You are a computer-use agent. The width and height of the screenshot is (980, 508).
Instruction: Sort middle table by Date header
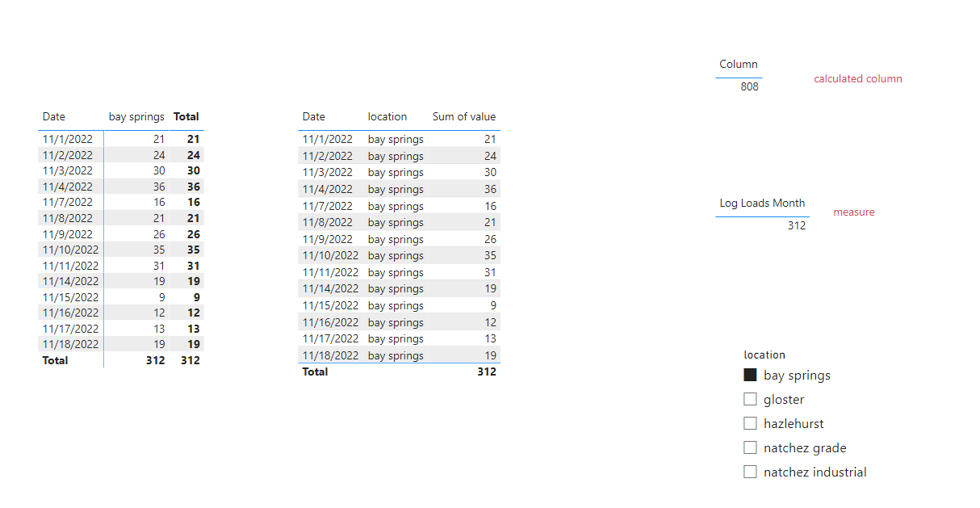(314, 116)
